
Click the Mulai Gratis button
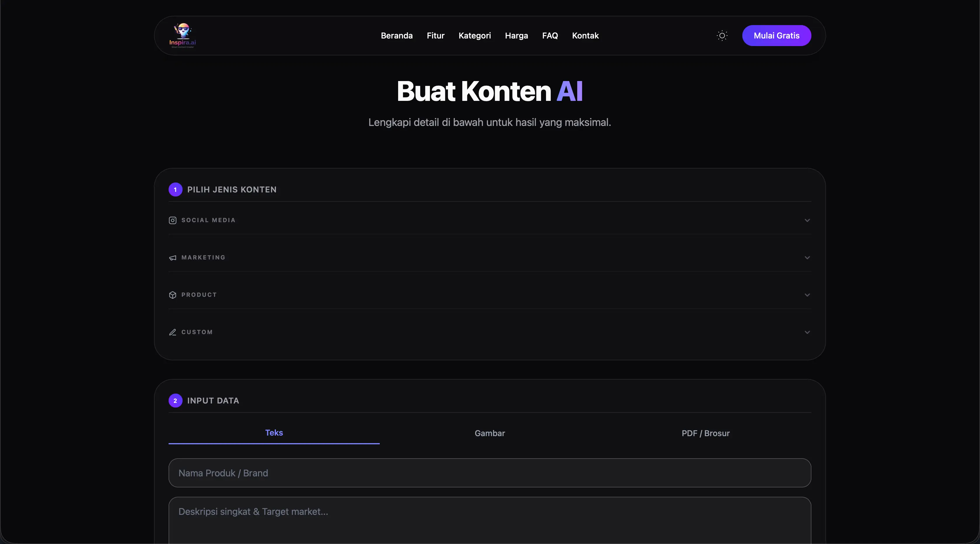(x=776, y=36)
